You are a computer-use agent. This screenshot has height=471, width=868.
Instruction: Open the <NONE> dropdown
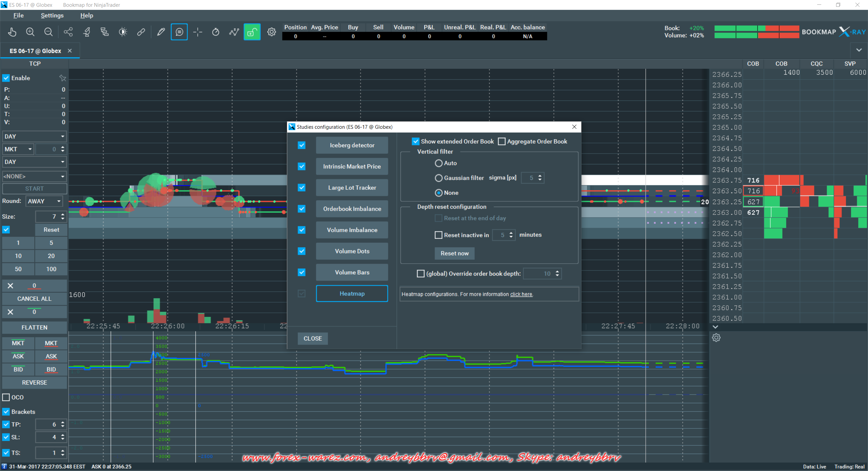coord(34,176)
